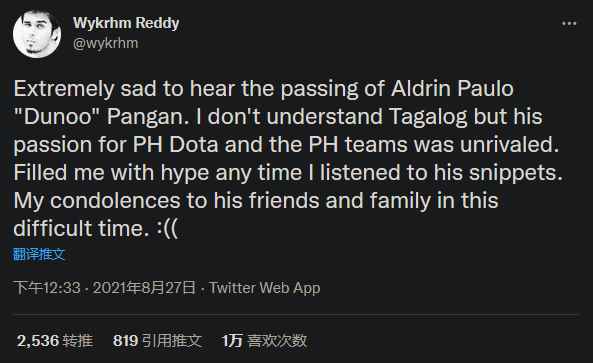Click the word "Tagalog" in the tweet text
Image resolution: width=593 pixels, height=363 pixels.
[428, 117]
